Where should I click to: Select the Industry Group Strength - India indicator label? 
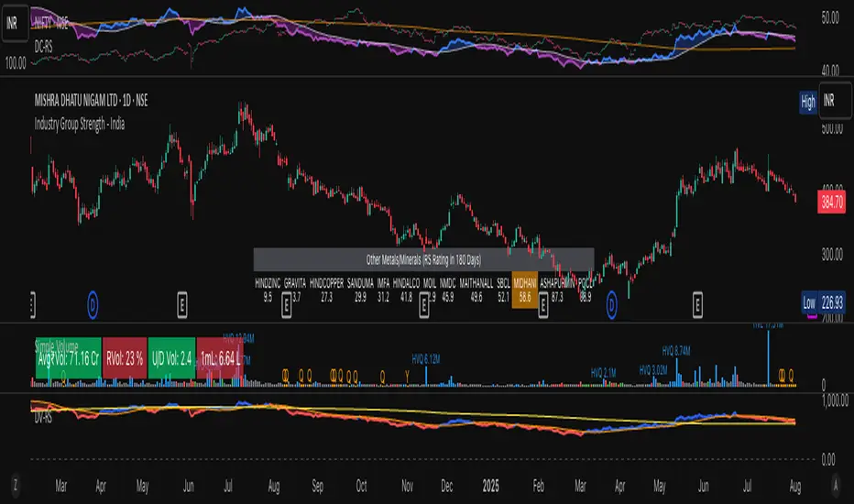pyautogui.click(x=80, y=125)
